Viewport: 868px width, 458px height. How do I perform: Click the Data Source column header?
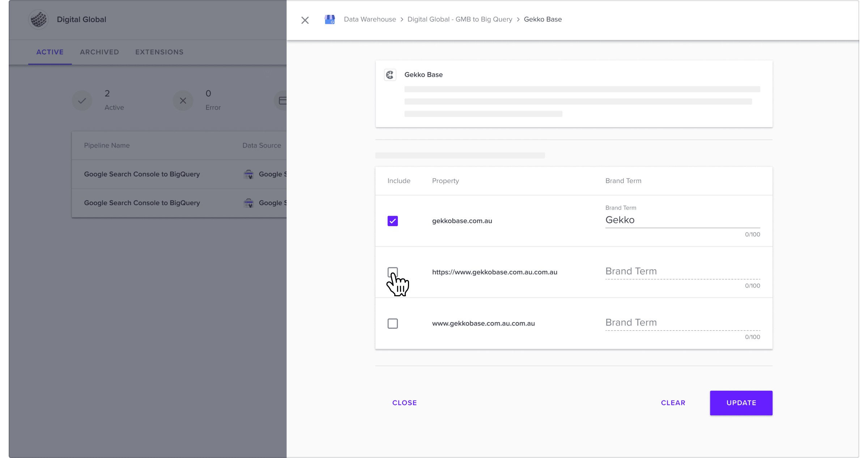261,145
